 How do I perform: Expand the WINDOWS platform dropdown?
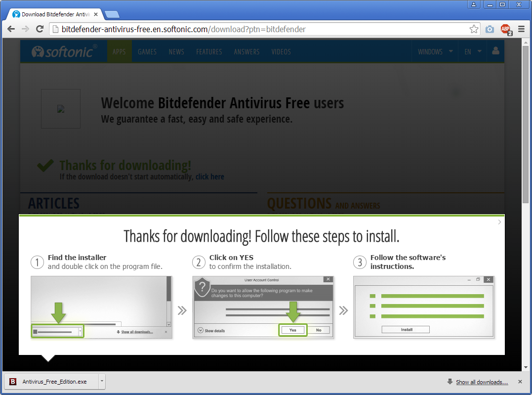click(x=435, y=51)
